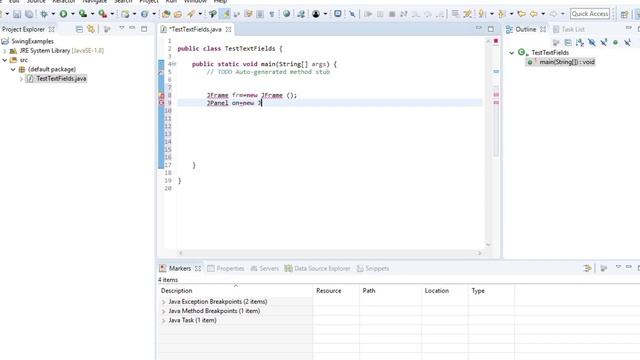Click the Step Into debug icon
640x360 pixels.
(x=416, y=14)
